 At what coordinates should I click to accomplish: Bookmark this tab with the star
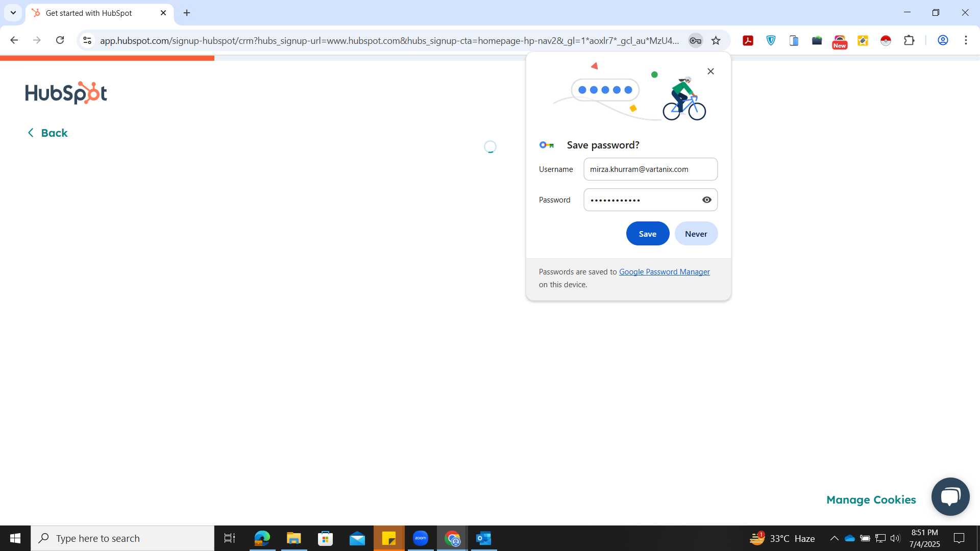pos(716,40)
